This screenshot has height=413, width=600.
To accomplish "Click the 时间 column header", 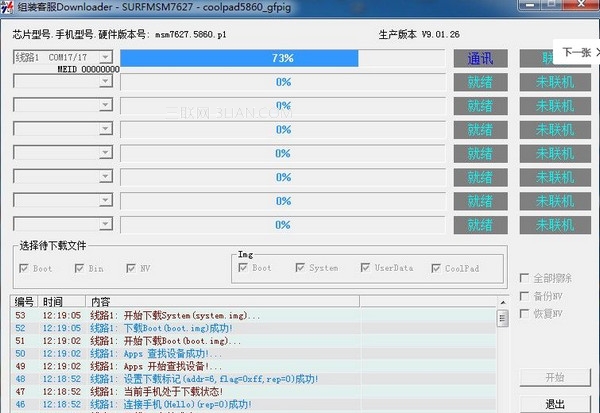I will [x=62, y=302].
